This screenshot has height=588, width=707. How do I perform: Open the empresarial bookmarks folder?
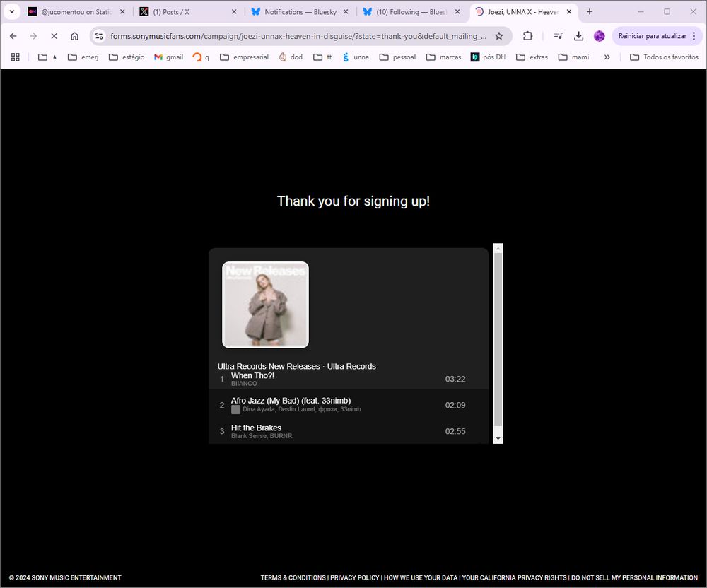tap(244, 57)
